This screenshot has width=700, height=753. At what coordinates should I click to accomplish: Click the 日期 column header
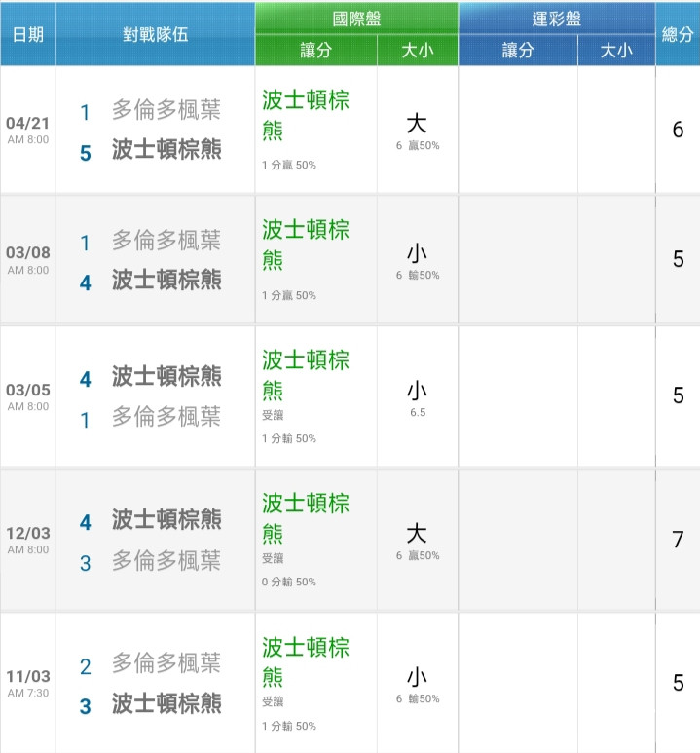[28, 34]
